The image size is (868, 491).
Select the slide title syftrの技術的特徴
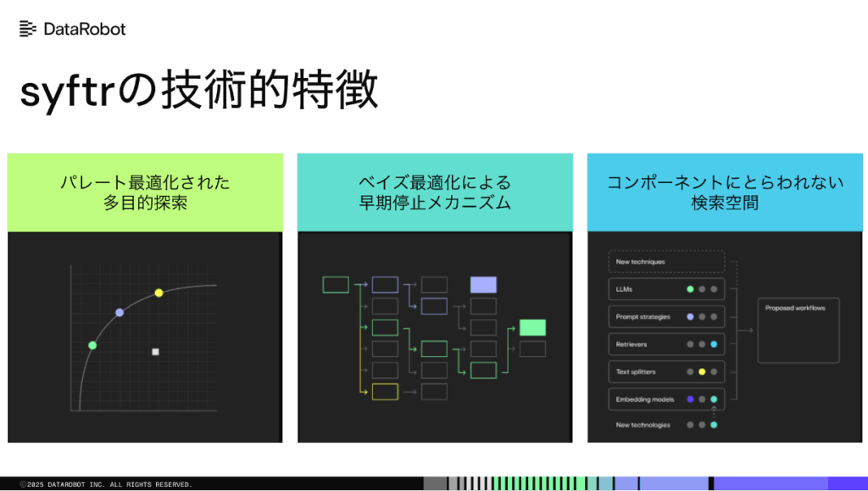198,90
